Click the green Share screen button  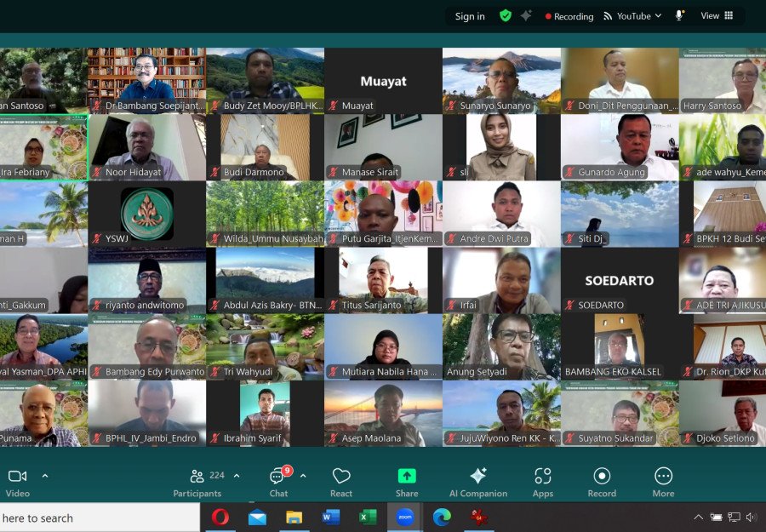click(x=407, y=482)
